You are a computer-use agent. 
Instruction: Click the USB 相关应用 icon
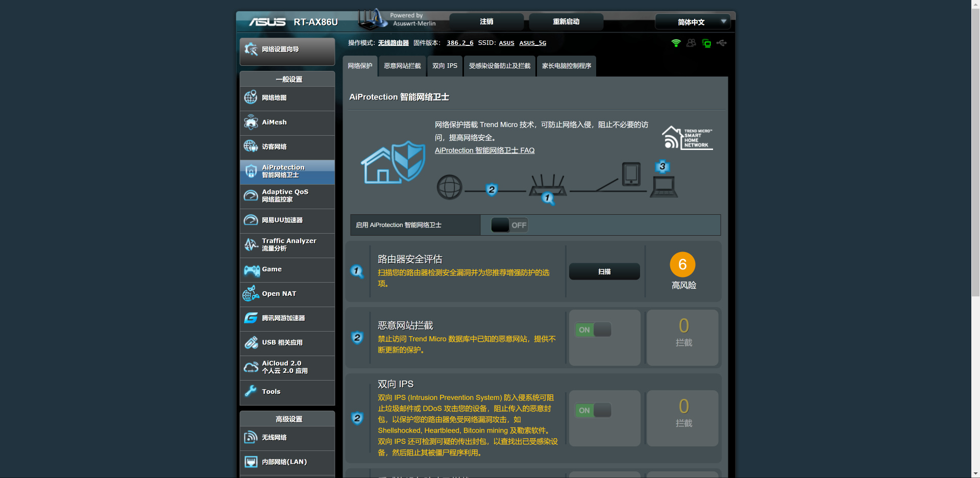(x=251, y=342)
